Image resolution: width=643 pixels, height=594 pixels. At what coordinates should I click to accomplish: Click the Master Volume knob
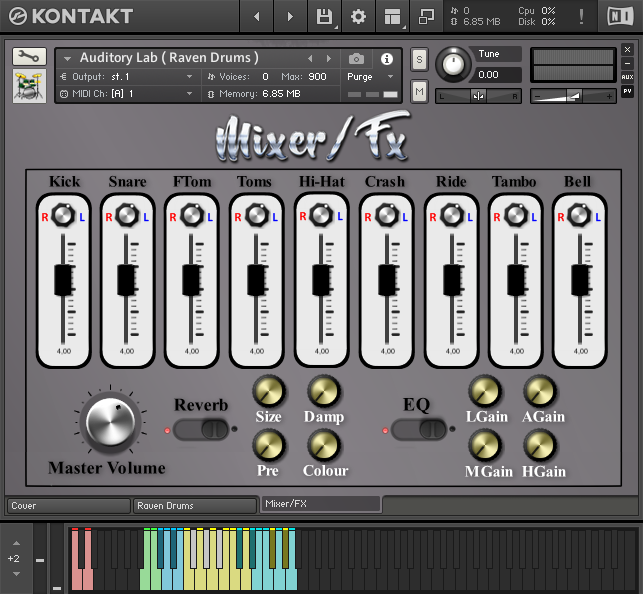pos(110,421)
